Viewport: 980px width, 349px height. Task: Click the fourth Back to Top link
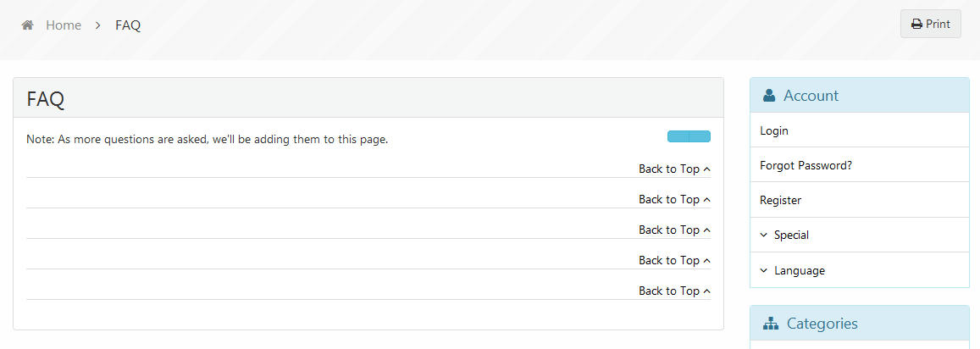674,261
